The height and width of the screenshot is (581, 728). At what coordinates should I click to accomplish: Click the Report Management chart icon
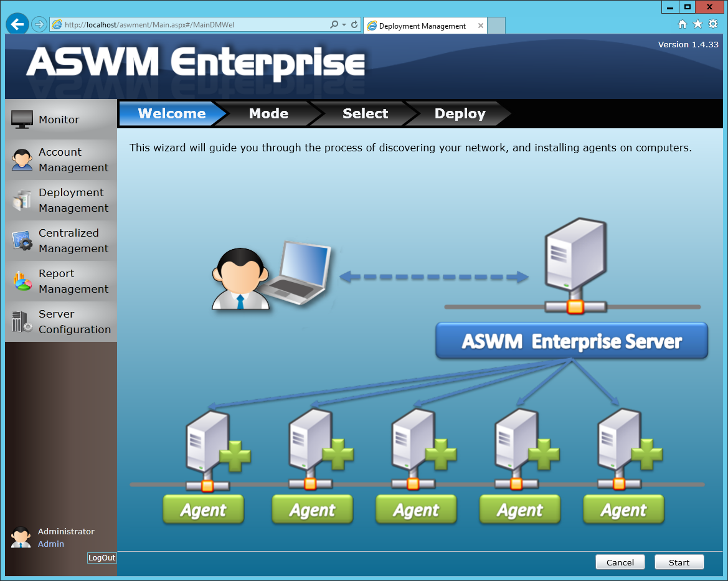point(22,281)
